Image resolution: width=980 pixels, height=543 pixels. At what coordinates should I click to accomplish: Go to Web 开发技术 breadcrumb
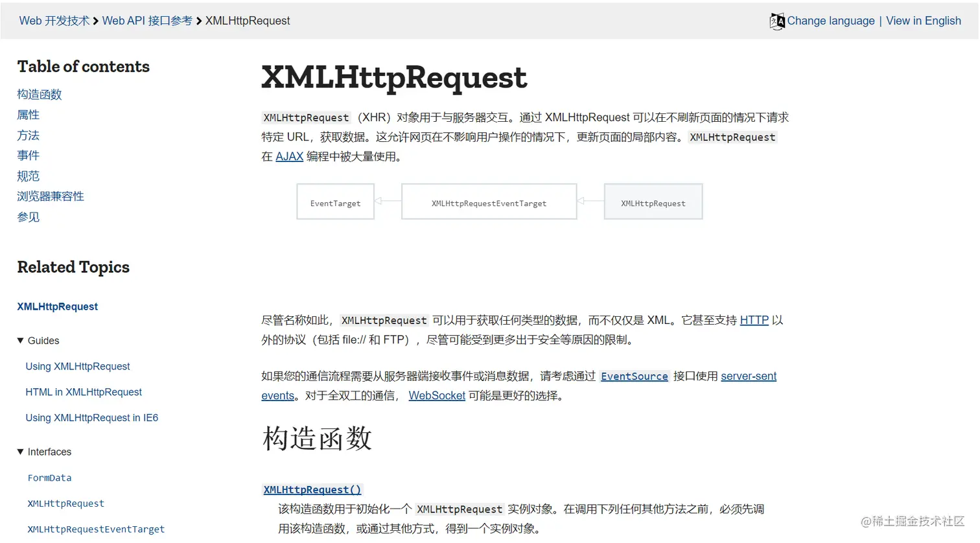tap(54, 21)
